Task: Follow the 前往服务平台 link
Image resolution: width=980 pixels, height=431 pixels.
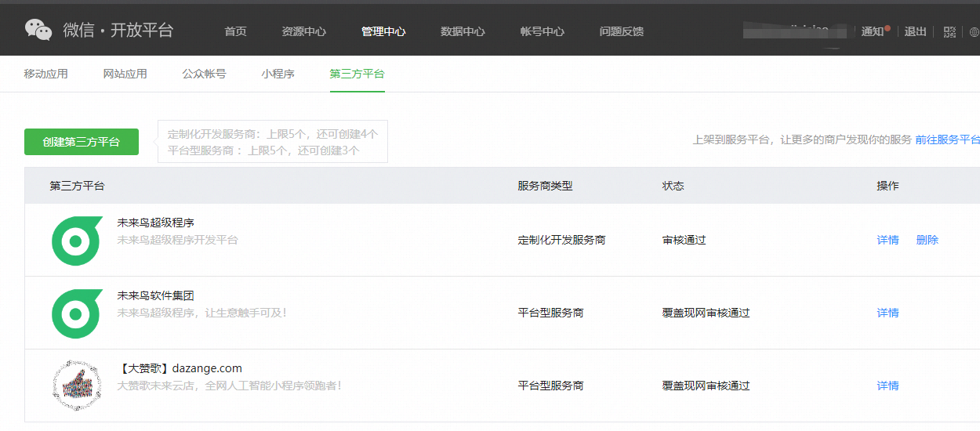Action: (x=947, y=139)
